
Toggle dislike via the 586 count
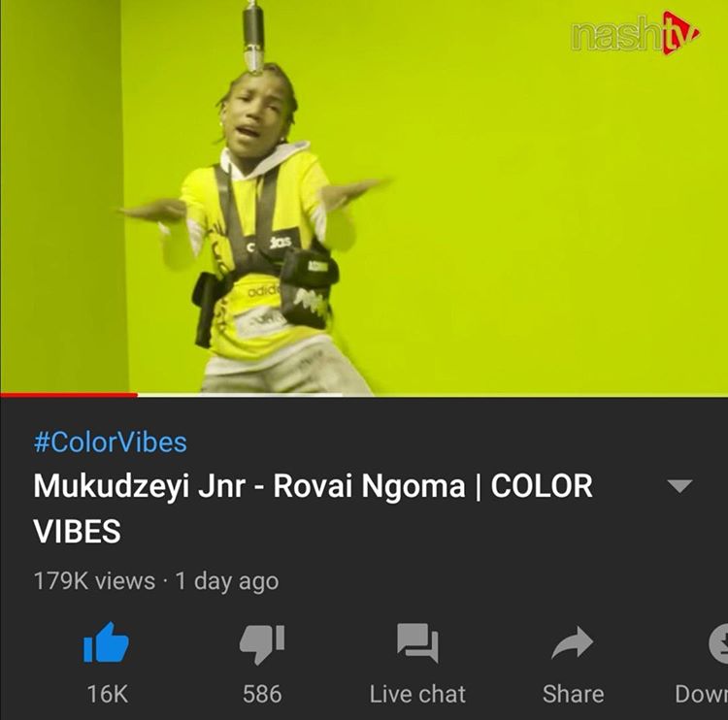click(x=262, y=694)
